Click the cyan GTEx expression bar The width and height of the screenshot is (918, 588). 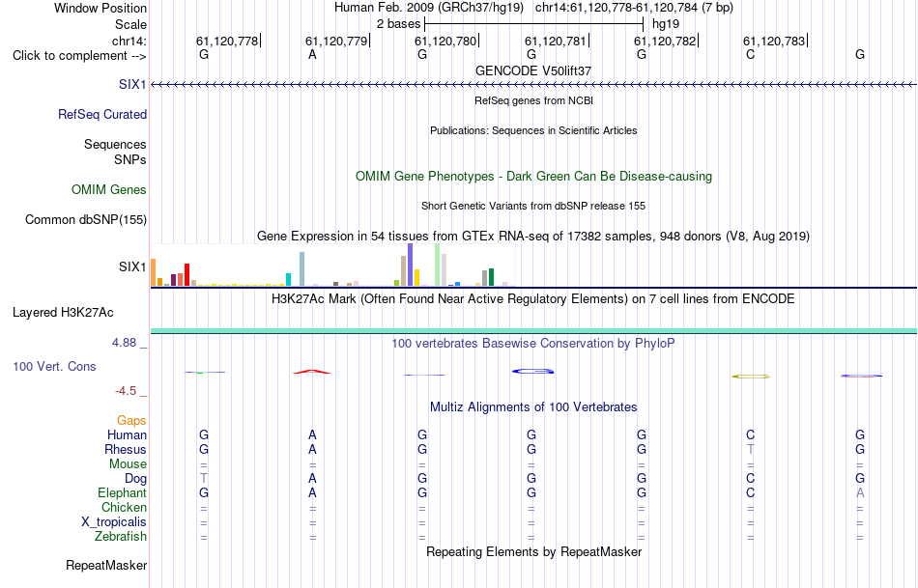tap(288, 279)
